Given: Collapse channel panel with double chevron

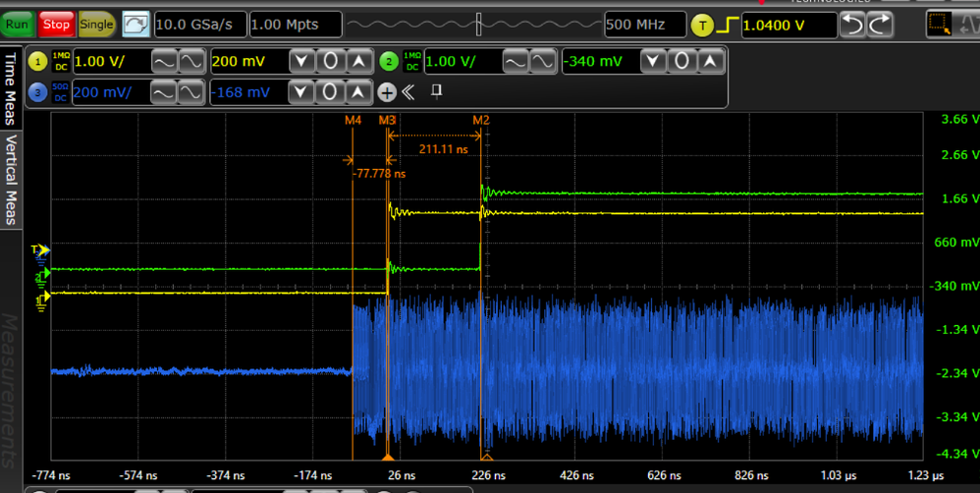Looking at the screenshot, I should pos(408,92).
